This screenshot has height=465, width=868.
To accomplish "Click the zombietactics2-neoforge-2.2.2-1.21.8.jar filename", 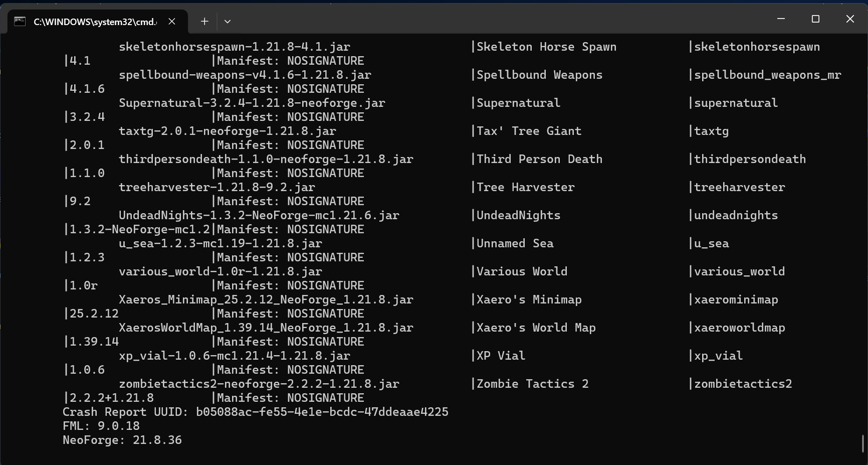I will coord(259,384).
